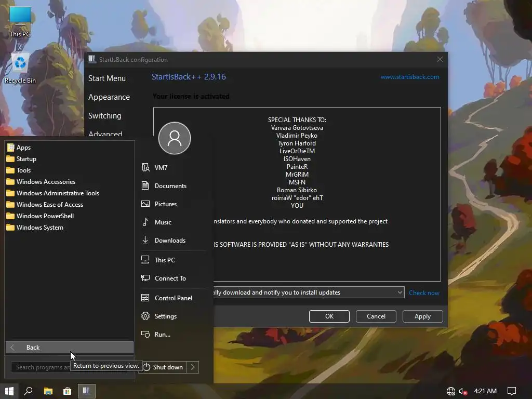Screen dimensions: 532x399
Task: Open Music icon in start menu
Action: pyautogui.click(x=145, y=222)
